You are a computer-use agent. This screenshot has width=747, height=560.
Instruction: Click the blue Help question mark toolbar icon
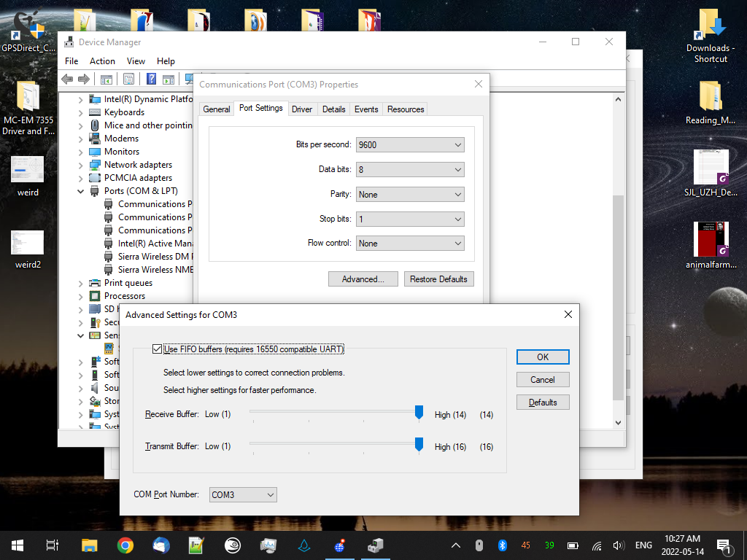151,79
